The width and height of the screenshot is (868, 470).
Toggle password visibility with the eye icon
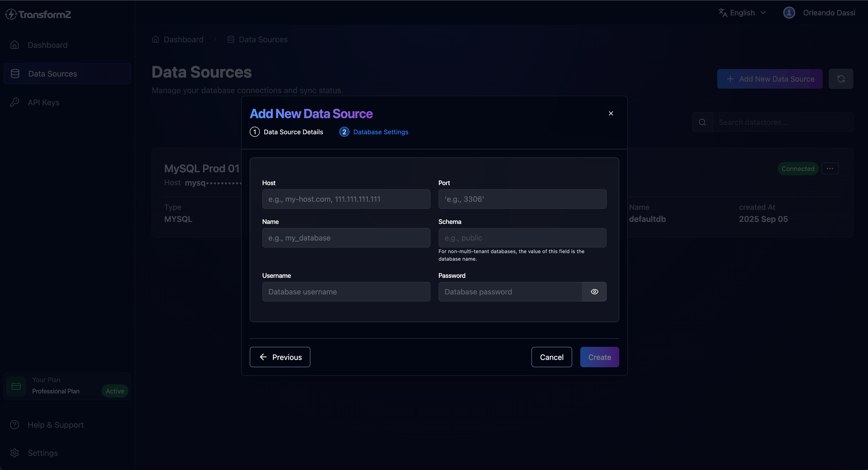pos(594,291)
